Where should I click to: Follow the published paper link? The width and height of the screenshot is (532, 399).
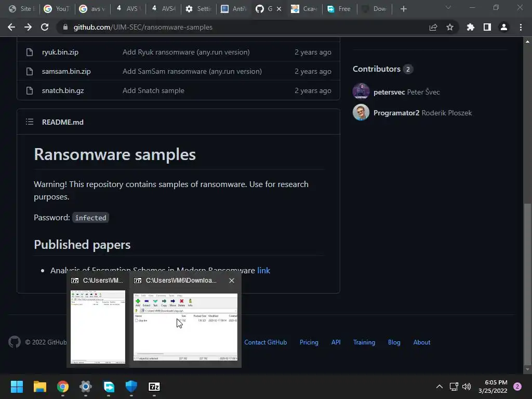pos(263,270)
